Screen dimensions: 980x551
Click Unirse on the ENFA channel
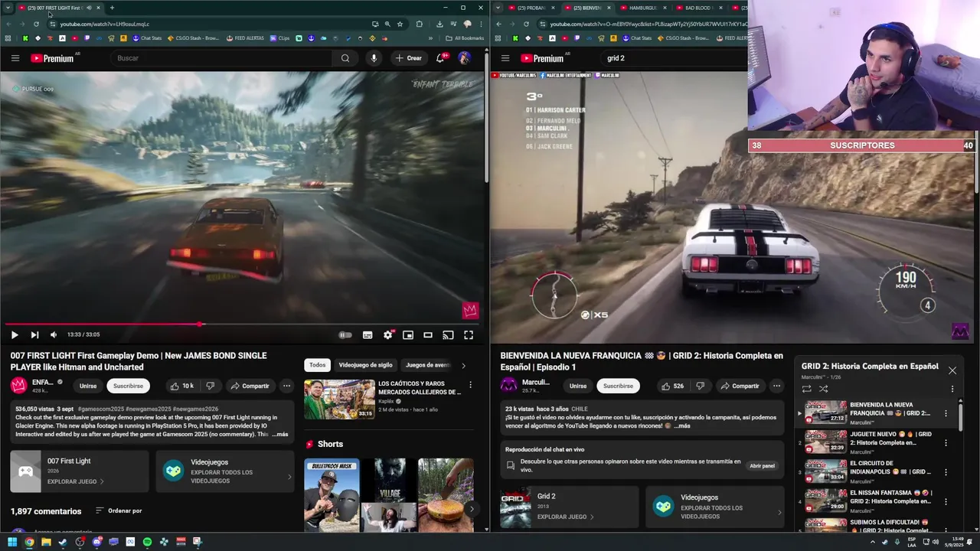[88, 386]
